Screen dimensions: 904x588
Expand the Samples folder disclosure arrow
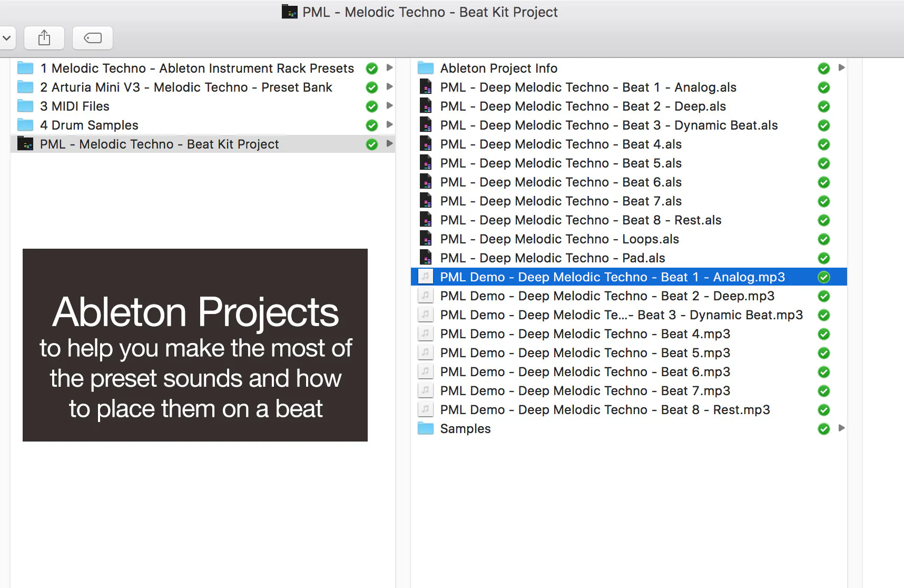[841, 428]
